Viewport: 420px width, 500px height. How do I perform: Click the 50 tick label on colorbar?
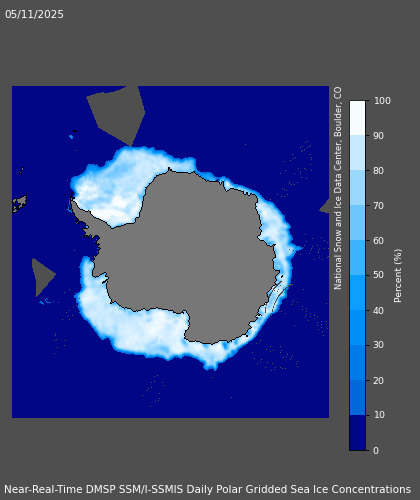click(378, 275)
